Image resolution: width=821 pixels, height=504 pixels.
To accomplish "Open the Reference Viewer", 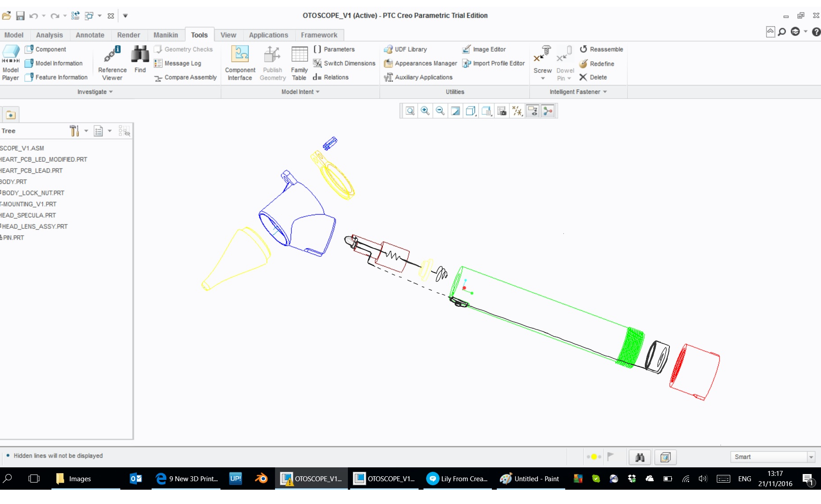I will coord(112,63).
